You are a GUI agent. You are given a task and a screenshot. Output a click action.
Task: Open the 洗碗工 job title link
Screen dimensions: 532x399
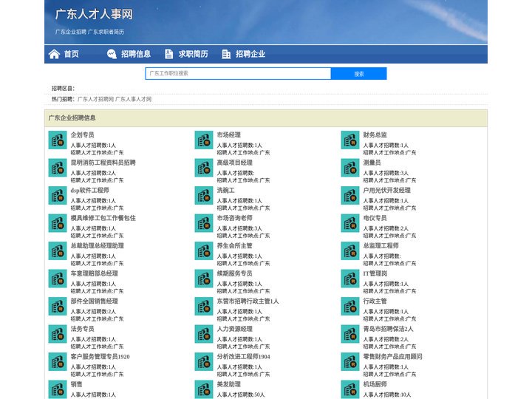[226, 191]
